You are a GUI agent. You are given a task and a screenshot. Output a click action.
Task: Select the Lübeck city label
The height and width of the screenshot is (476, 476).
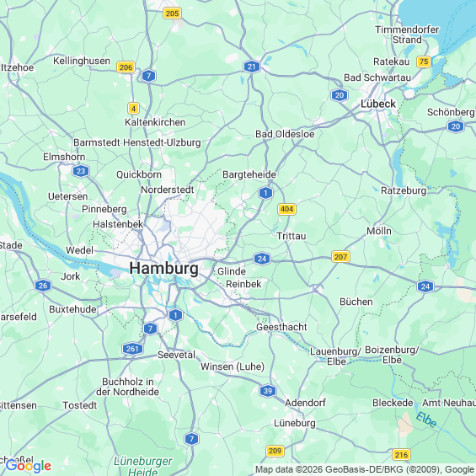378,104
